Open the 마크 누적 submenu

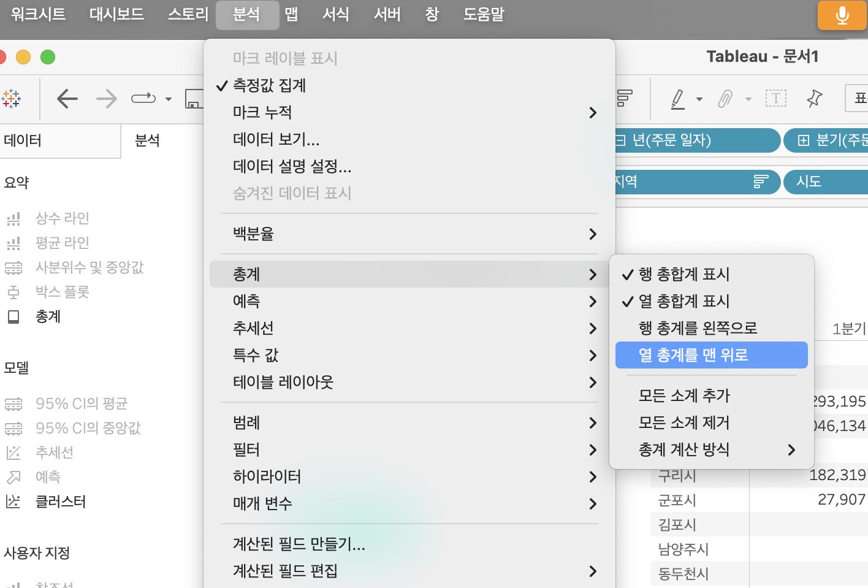(409, 112)
